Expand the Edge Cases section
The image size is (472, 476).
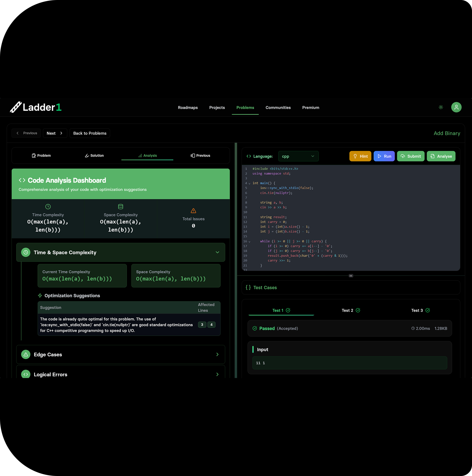point(217,354)
